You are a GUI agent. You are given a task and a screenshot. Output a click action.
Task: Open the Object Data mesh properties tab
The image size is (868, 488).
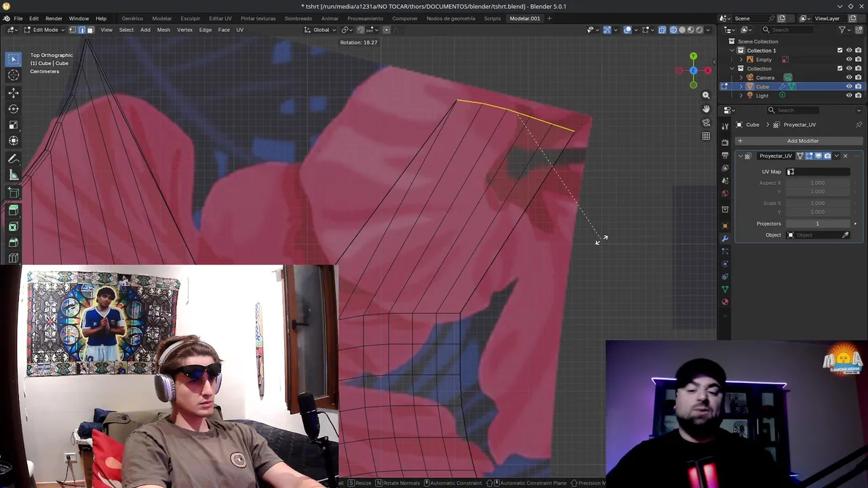pos(725,289)
